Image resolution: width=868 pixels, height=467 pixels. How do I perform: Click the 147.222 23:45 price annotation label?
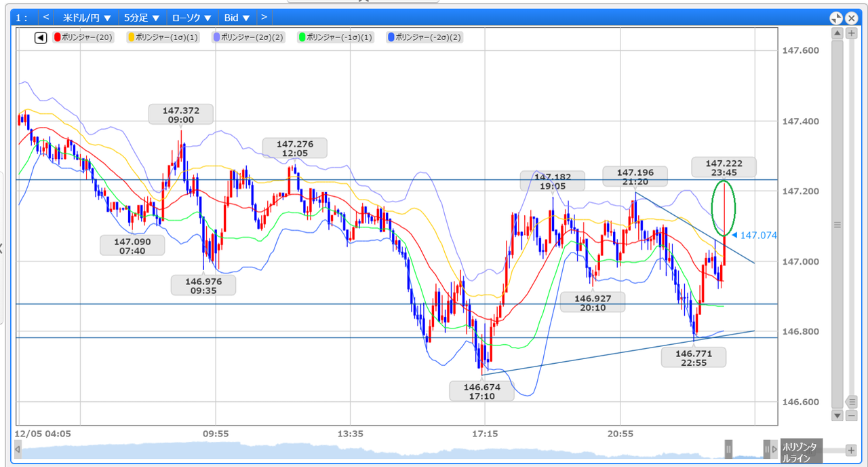(723, 167)
